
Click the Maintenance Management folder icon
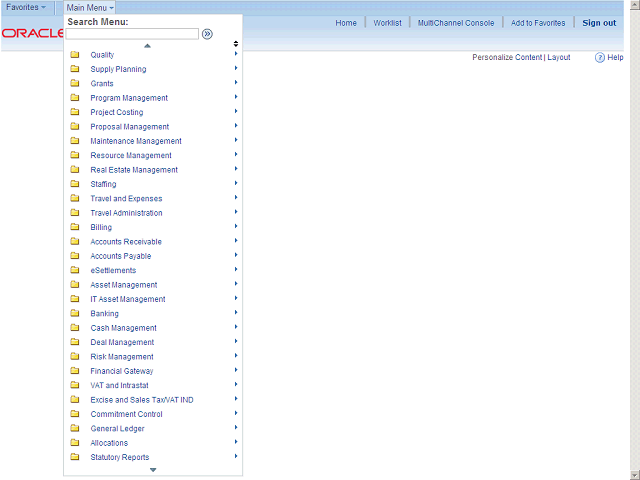click(75, 140)
